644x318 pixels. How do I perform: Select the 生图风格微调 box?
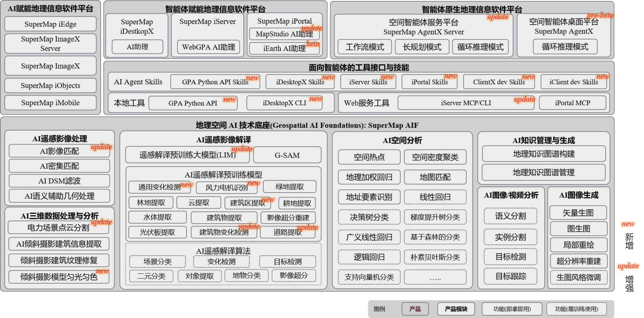point(578,277)
